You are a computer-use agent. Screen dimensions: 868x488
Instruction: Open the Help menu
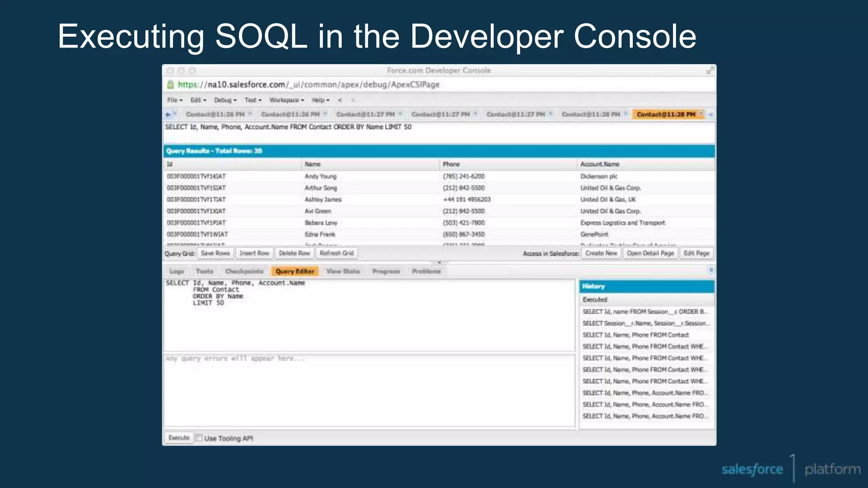(x=320, y=100)
